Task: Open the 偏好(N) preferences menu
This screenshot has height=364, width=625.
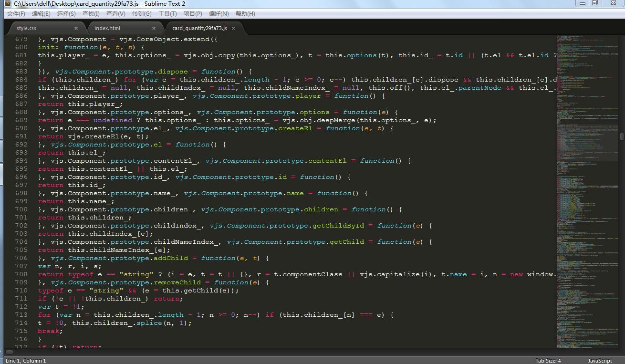Action: click(x=219, y=14)
